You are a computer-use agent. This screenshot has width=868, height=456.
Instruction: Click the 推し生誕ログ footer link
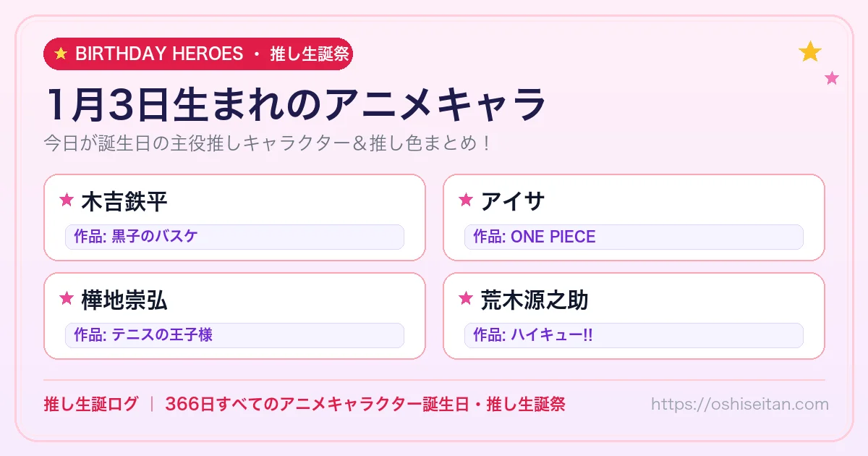tap(91, 404)
